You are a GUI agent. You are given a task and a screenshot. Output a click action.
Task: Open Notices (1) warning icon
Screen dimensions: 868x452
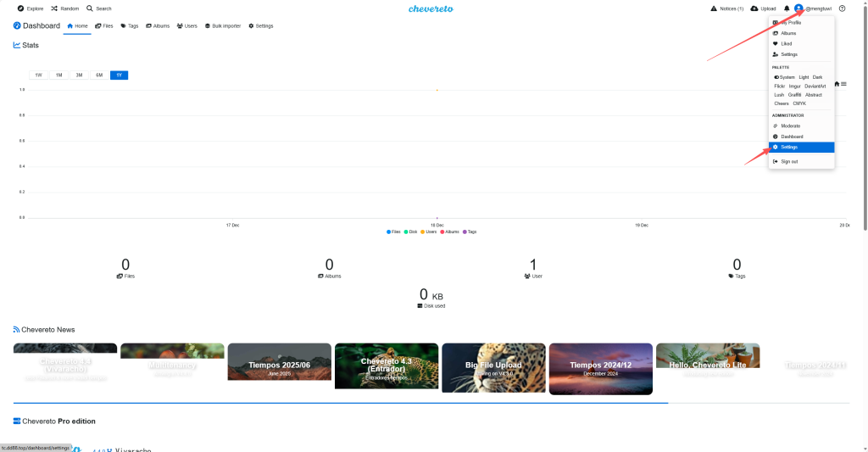coord(714,8)
